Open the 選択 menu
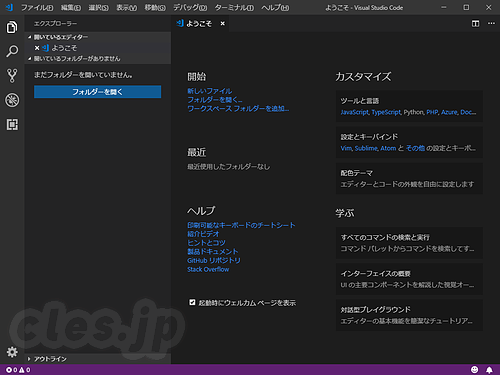The height and width of the screenshot is (375, 500). (x=98, y=7)
